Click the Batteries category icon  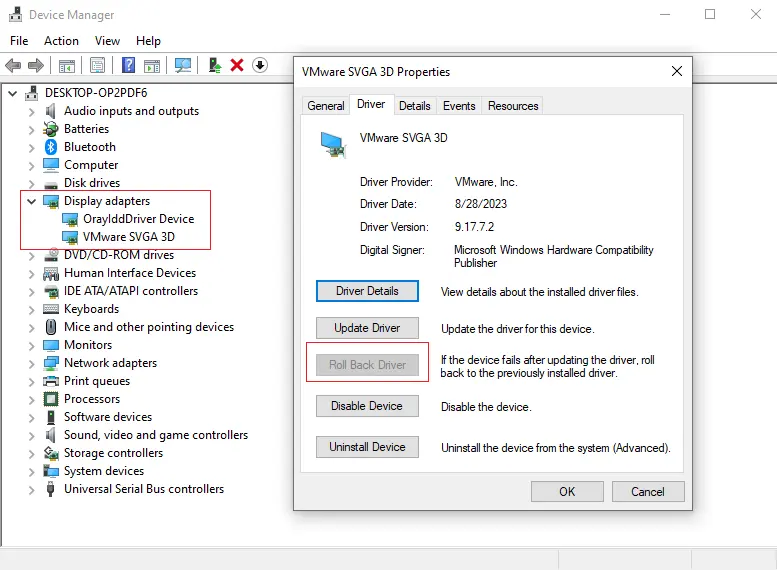tap(51, 129)
